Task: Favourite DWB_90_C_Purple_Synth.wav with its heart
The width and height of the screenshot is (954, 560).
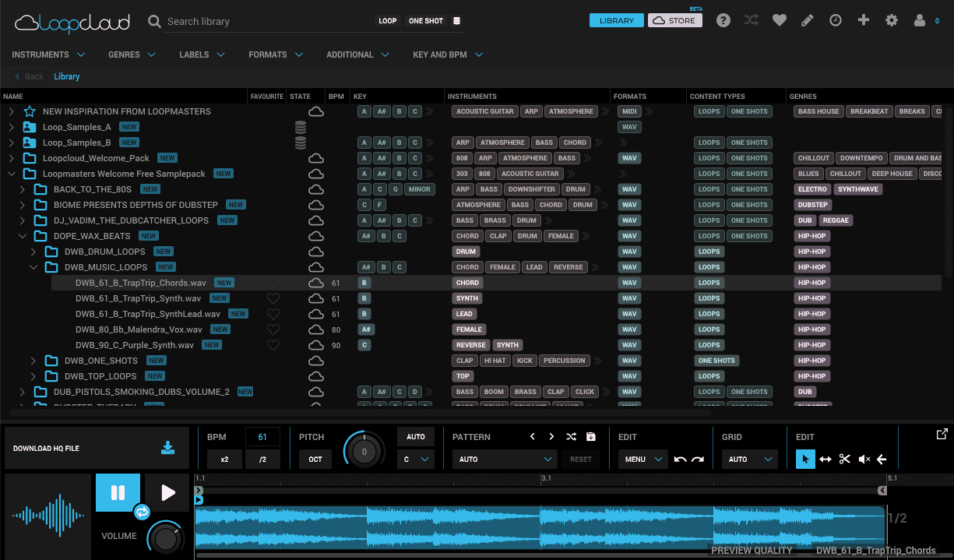Action: (x=273, y=345)
